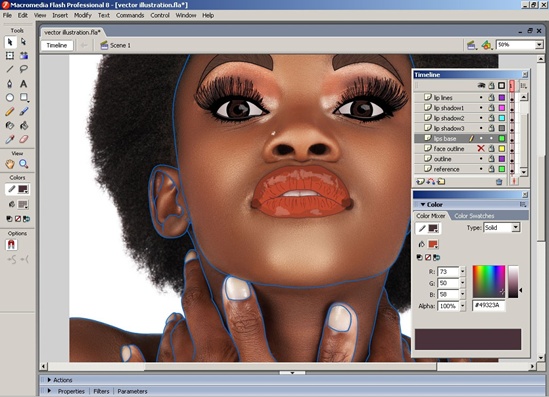This screenshot has height=397, width=549.
Task: Switch to the Filters tab
Action: tap(101, 391)
